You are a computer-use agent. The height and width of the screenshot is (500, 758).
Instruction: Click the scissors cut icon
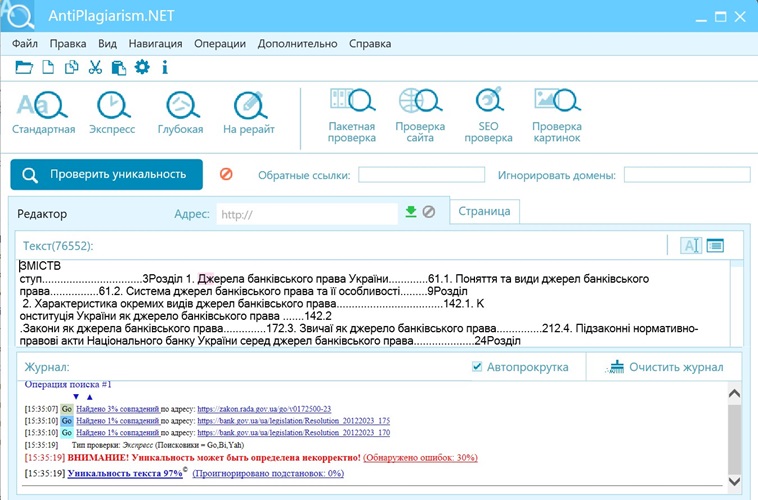pyautogui.click(x=95, y=68)
